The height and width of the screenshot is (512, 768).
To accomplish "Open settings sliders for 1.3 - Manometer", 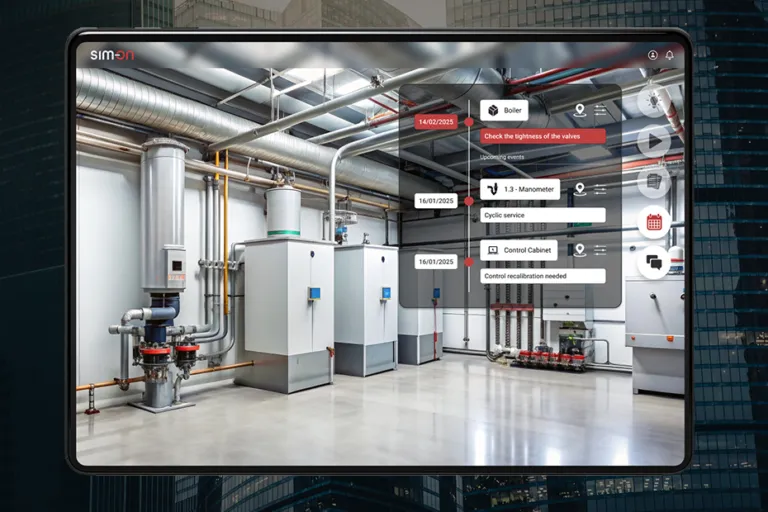I will pos(600,189).
